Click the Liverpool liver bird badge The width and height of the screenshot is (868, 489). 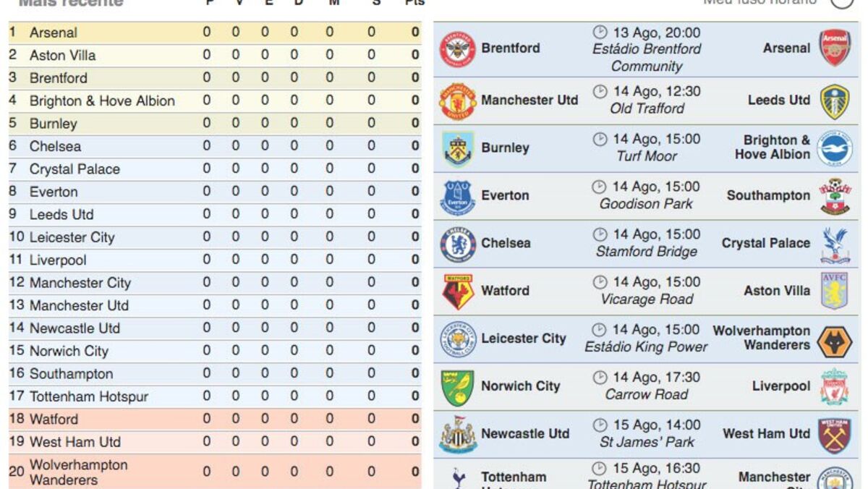pos(835,386)
